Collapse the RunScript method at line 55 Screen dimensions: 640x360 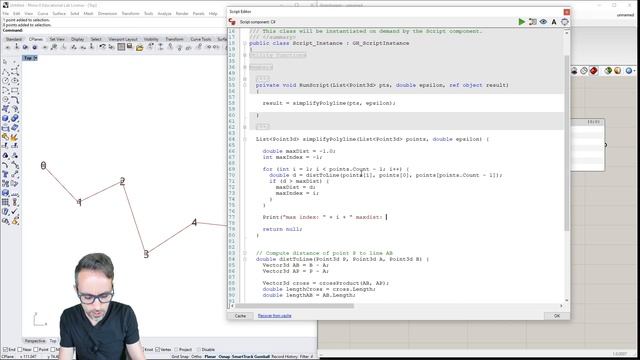pos(244,85)
